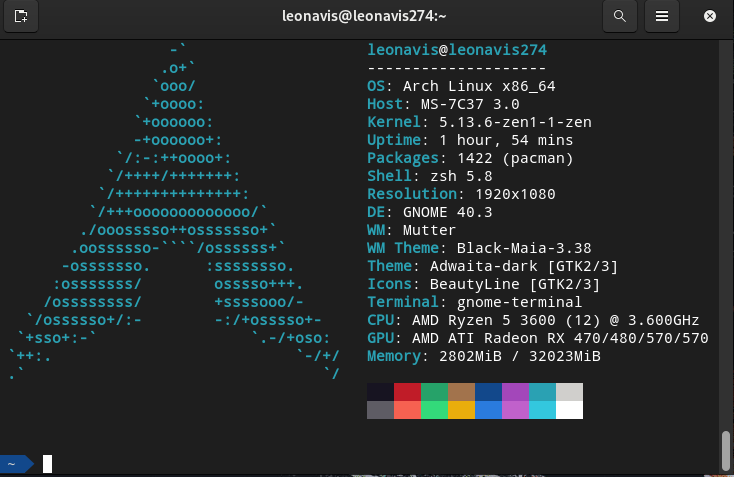Click the dark red color block
Screen dimensions: 734x477
point(407,392)
